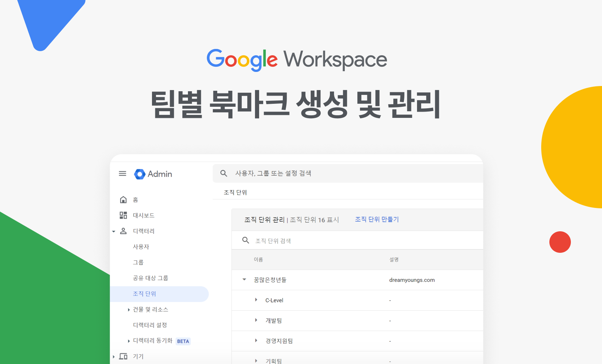Expand the 개발팀 organization unit
The image size is (602, 364).
(256, 321)
